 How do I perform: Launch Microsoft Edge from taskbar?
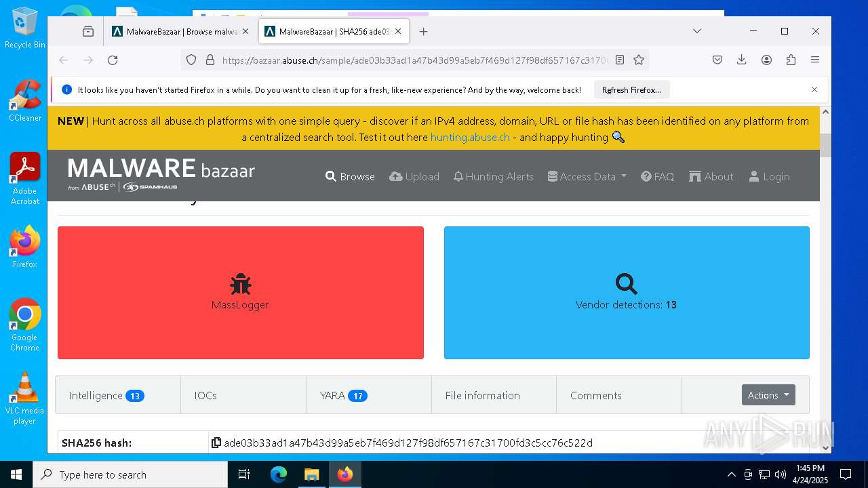(x=279, y=474)
